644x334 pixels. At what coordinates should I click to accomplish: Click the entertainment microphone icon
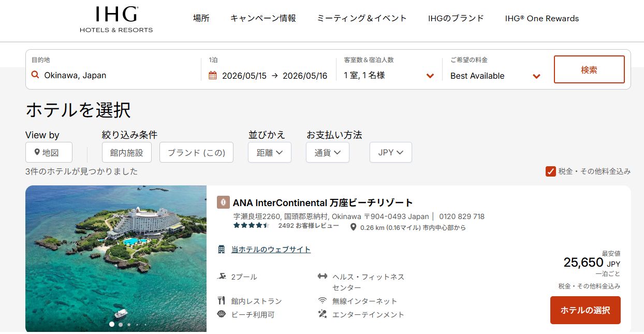pyautogui.click(x=323, y=314)
